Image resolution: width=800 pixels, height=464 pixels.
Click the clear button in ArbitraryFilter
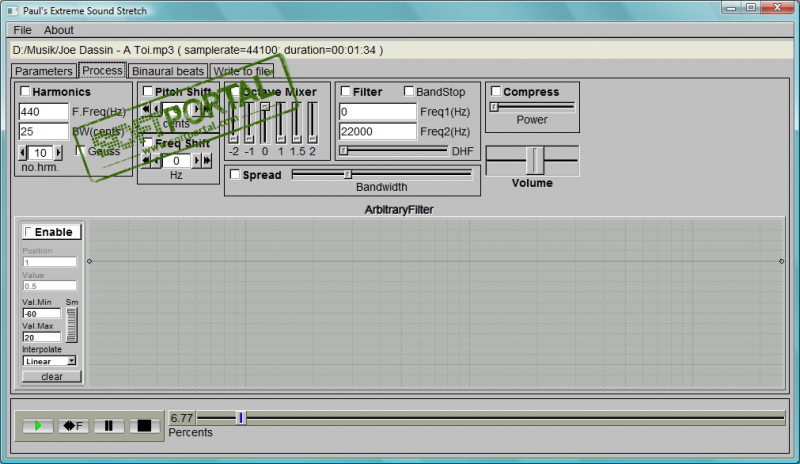coord(52,377)
